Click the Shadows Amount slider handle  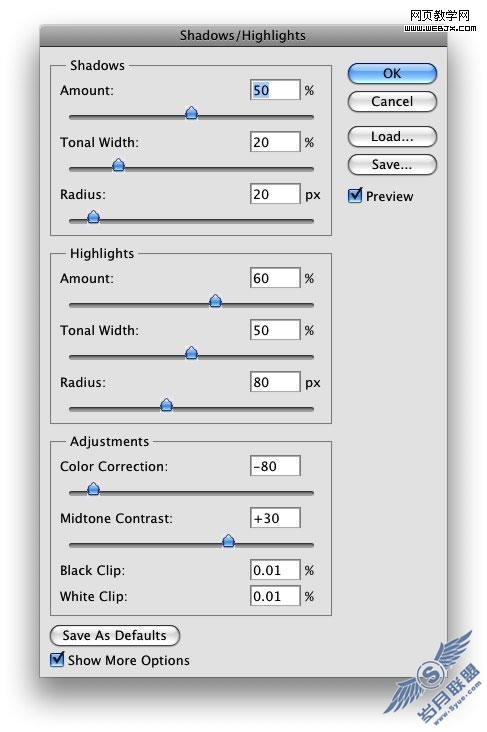[191, 113]
